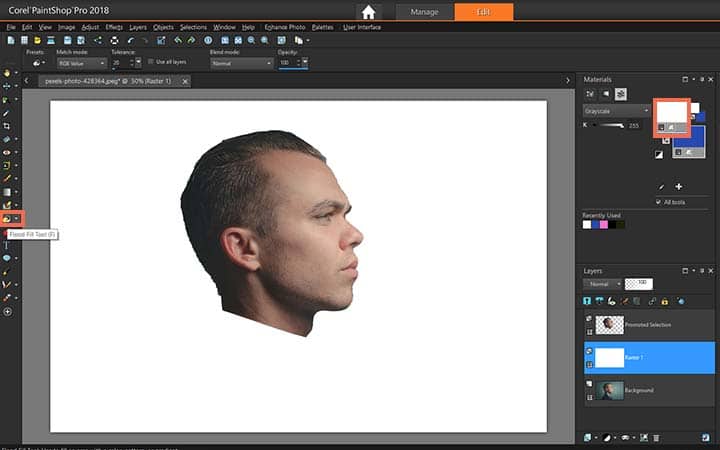Open the Match mode dropdown
Image resolution: width=720 pixels, height=450 pixels.
coord(82,63)
